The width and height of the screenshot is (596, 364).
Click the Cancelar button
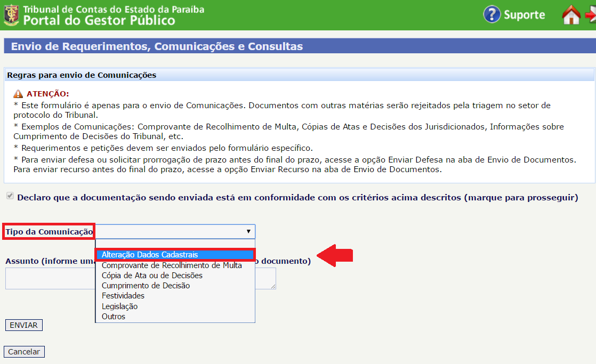(x=24, y=352)
